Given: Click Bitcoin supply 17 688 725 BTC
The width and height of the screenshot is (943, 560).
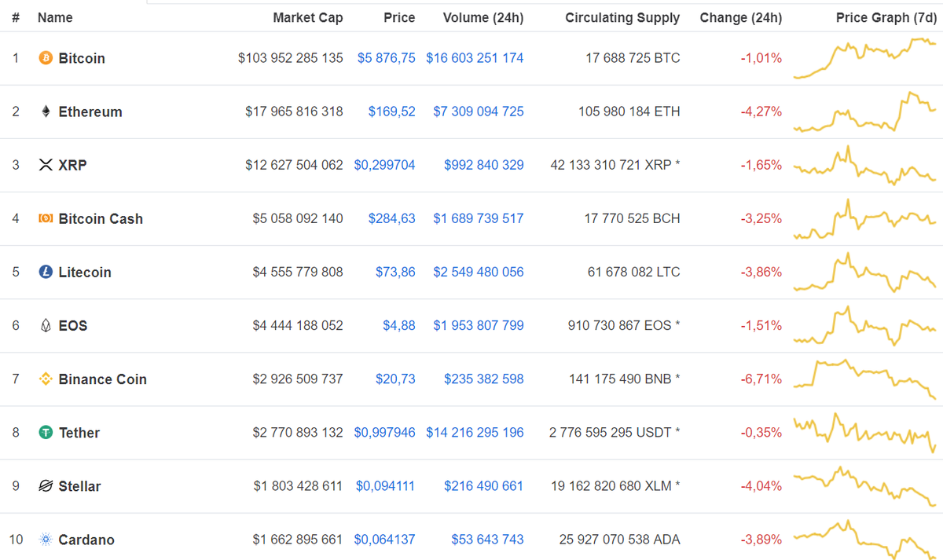Looking at the screenshot, I should (x=633, y=58).
